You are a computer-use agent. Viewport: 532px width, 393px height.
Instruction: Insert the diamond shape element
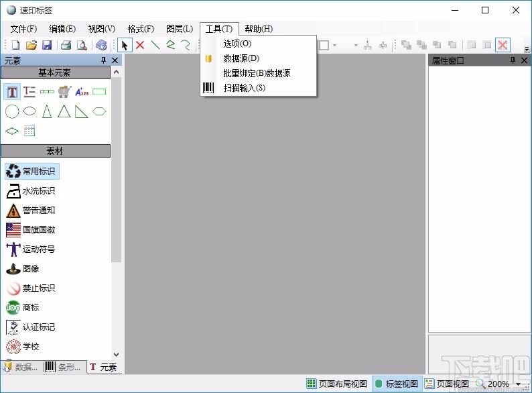tap(12, 131)
